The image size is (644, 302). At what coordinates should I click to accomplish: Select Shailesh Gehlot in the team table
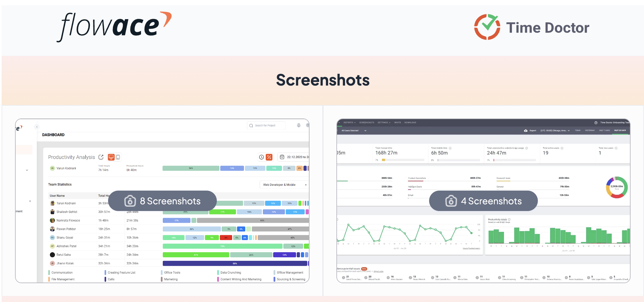pyautogui.click(x=67, y=212)
